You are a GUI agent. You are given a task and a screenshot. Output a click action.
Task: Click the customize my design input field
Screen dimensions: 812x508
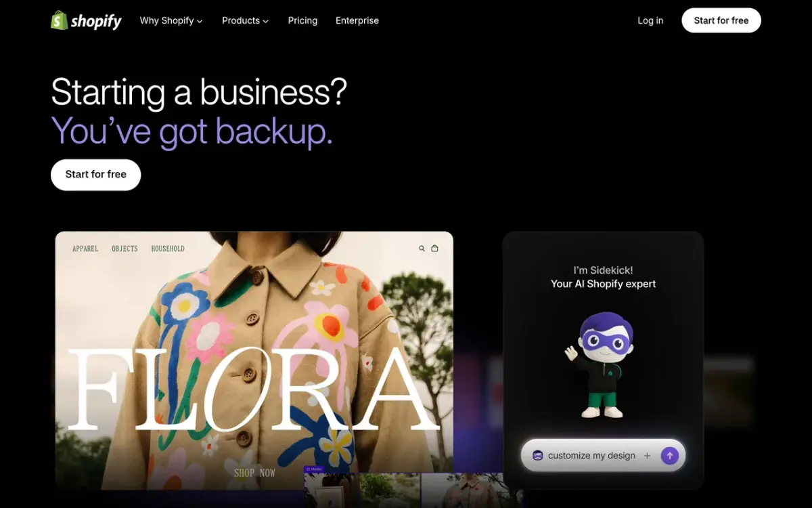(x=603, y=456)
